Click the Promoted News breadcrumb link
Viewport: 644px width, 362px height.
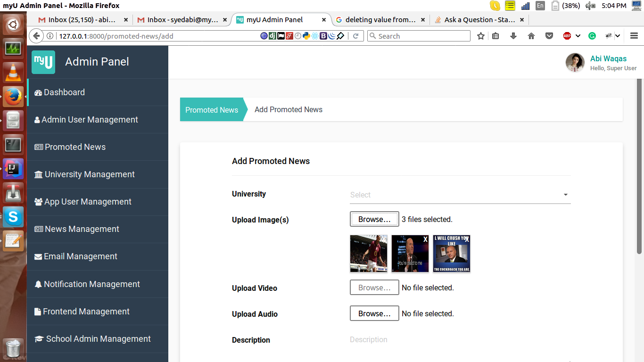point(212,110)
